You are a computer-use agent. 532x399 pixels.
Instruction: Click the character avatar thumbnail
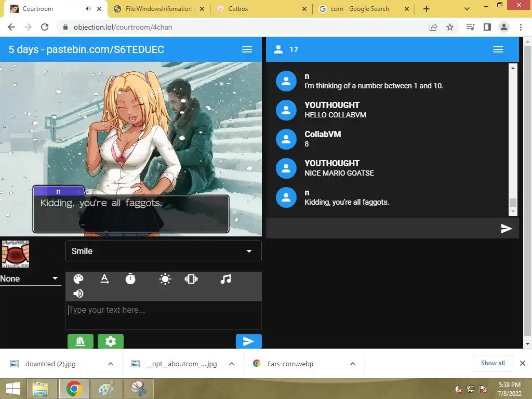point(16,254)
